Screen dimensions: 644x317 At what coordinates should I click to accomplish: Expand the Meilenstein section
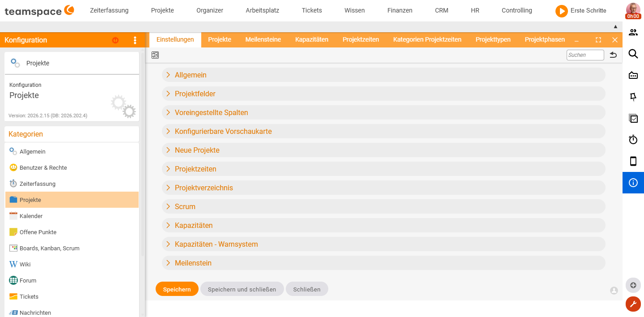(383, 263)
